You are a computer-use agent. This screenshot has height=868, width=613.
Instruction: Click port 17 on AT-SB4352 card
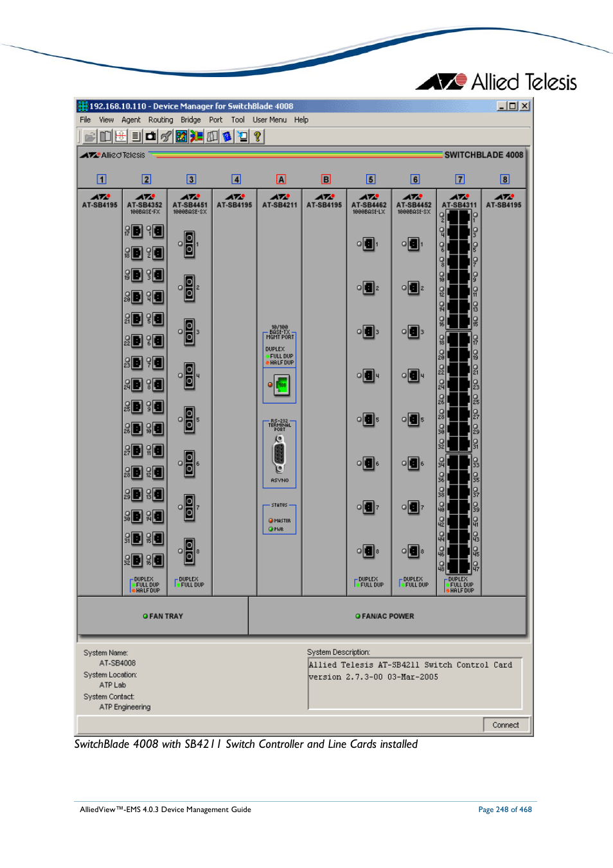click(x=137, y=231)
